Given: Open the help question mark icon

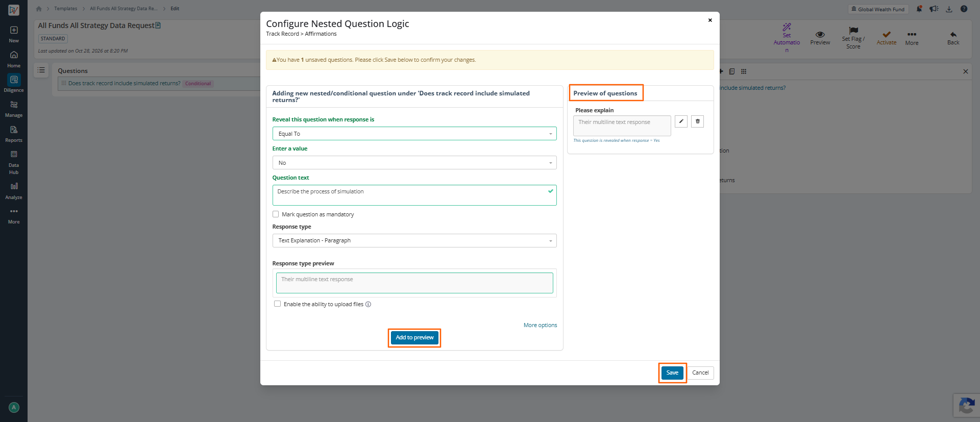Looking at the screenshot, I should click(x=964, y=9).
